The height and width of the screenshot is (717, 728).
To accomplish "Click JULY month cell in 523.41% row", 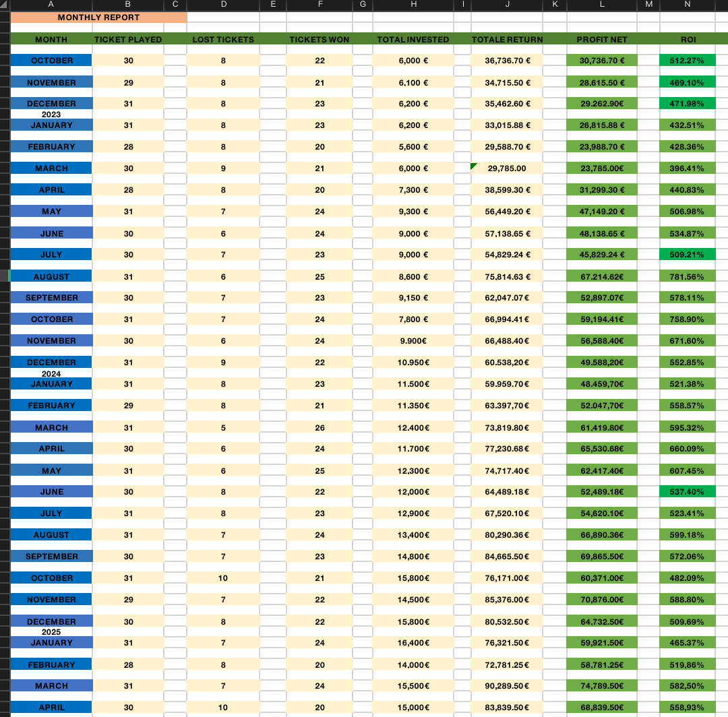I will tap(51, 513).
